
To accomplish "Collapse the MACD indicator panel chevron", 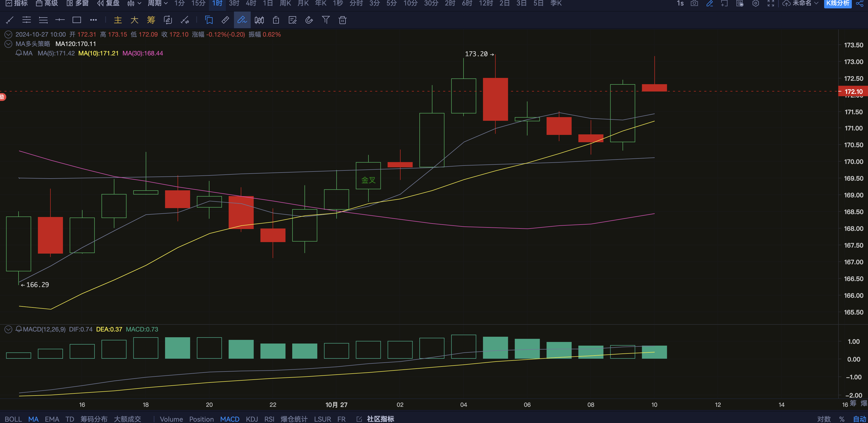I will [x=8, y=329].
